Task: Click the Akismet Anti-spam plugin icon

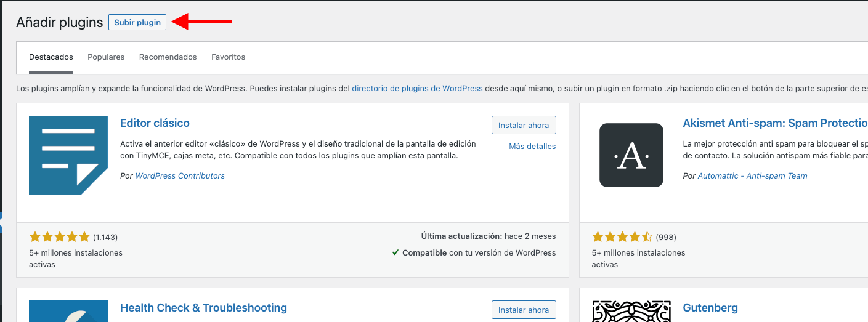Action: [x=631, y=155]
